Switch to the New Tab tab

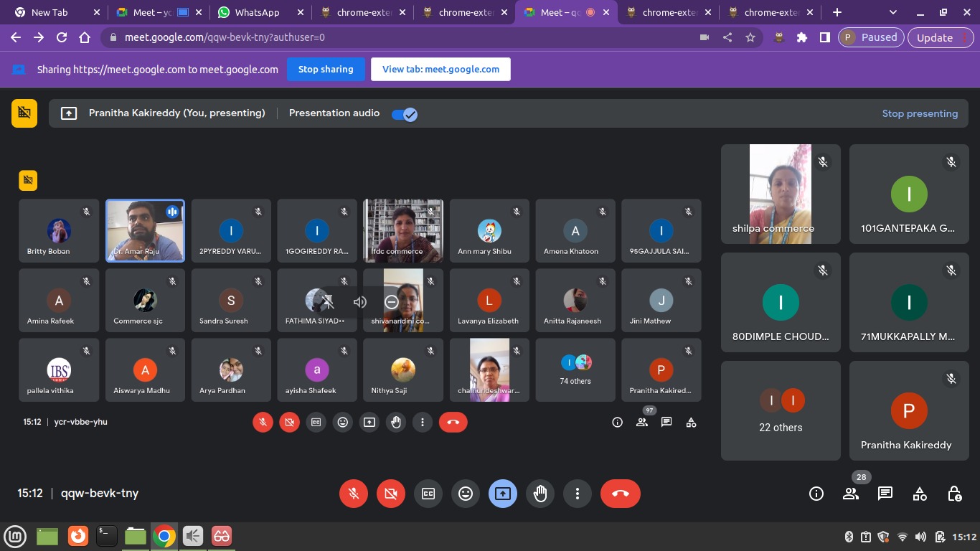50,12
